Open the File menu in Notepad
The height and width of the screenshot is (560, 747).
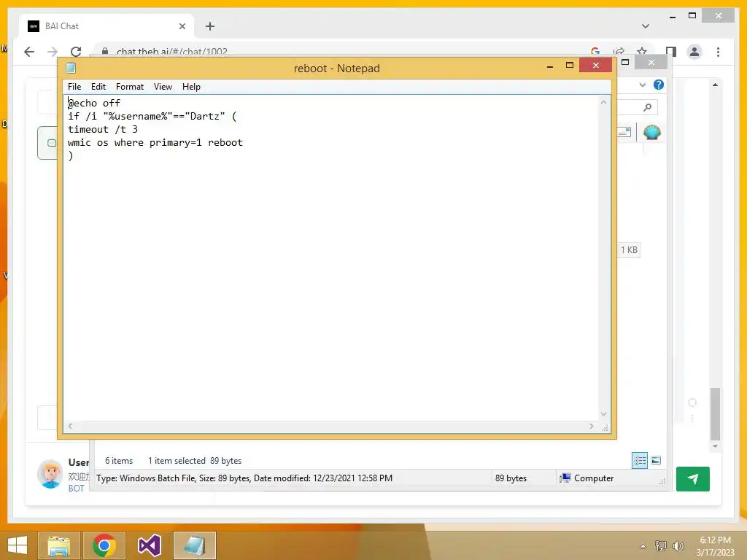point(74,87)
